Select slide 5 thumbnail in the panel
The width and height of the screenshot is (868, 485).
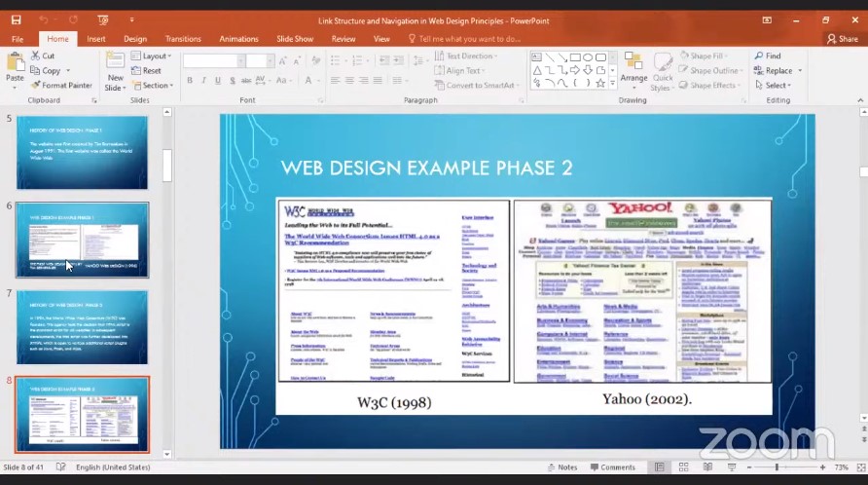click(82, 153)
